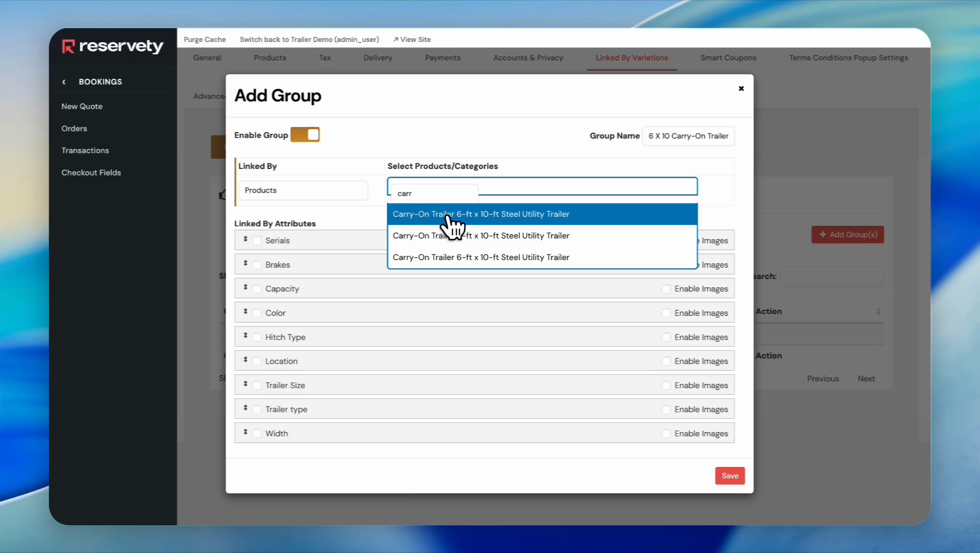Open the Linked By Products dropdown
Viewport: 980px width, 553px height.
click(x=303, y=190)
